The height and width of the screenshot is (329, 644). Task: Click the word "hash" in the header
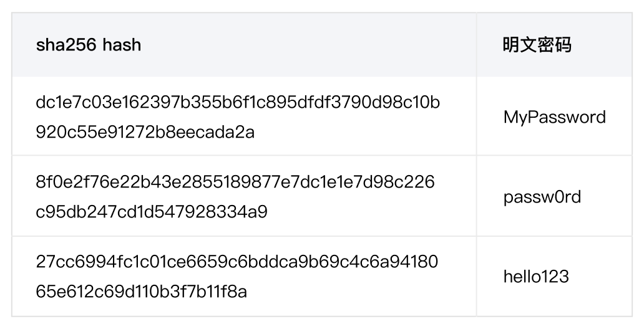pyautogui.click(x=122, y=45)
